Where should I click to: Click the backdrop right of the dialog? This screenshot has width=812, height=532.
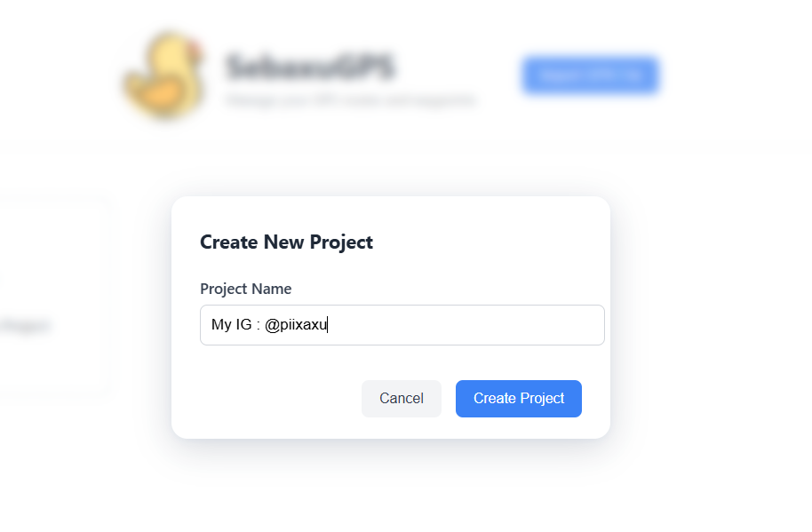710,317
